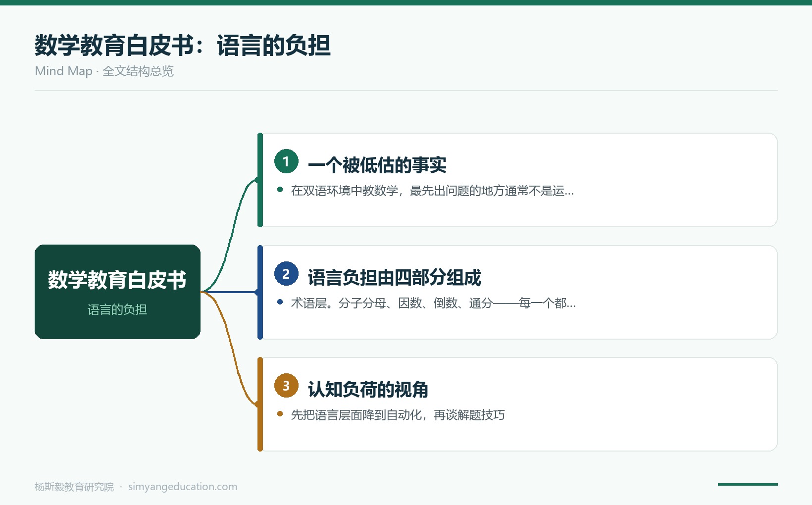Click subtitle Mind Map · 全文结构总览
This screenshot has height=505, width=812.
tap(104, 71)
